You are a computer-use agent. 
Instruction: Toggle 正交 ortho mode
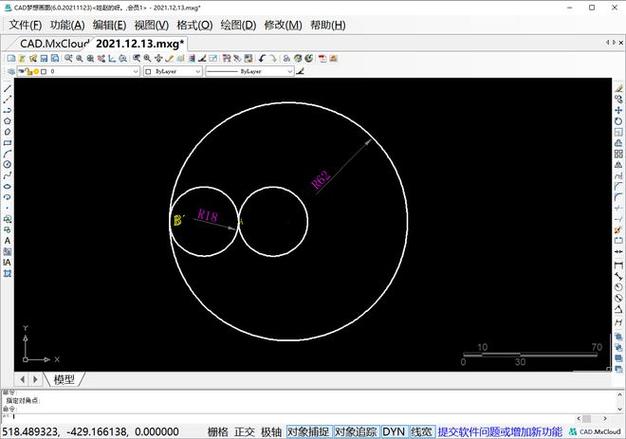[x=244, y=432]
